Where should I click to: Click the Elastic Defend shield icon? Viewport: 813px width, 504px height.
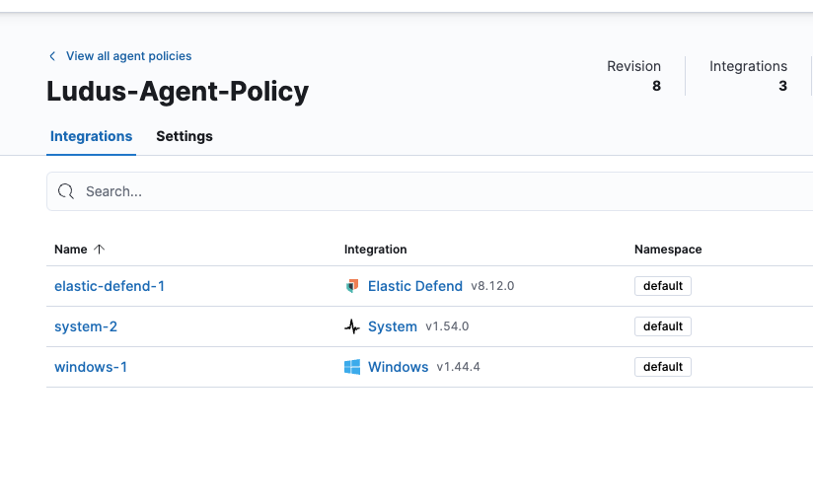pyautogui.click(x=352, y=286)
